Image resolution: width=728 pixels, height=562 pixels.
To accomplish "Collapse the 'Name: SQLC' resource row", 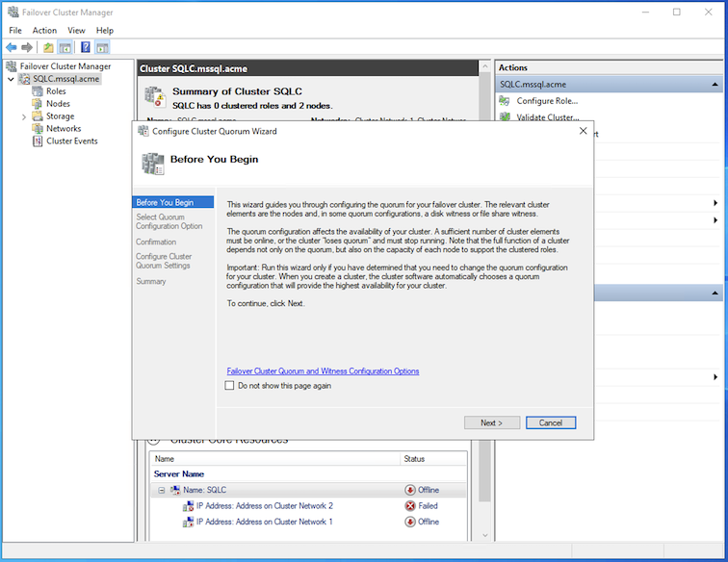I will 161,490.
